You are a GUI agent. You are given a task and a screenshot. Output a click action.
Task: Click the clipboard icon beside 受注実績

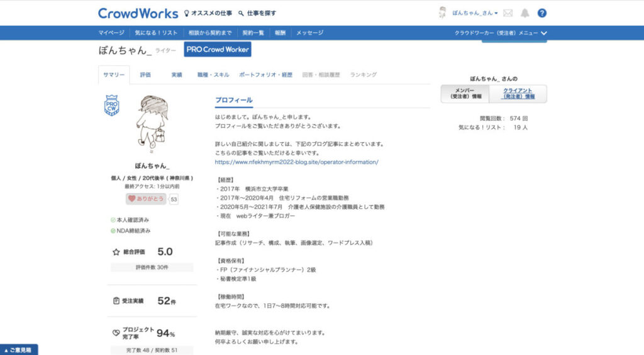tap(116, 301)
